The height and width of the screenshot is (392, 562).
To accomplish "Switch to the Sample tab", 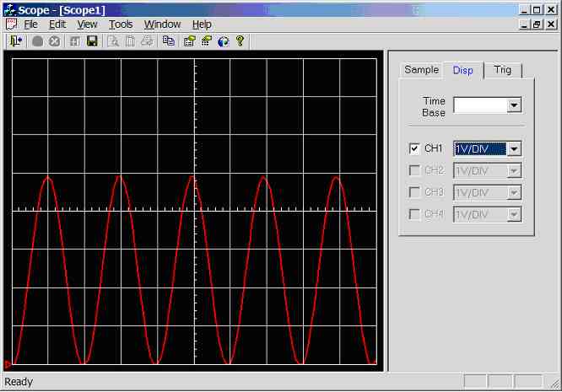I will 421,70.
